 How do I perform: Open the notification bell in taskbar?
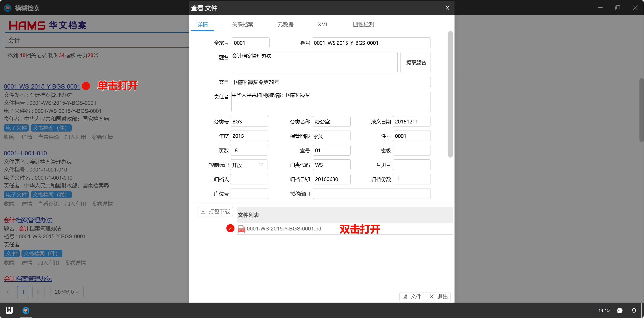click(x=634, y=310)
